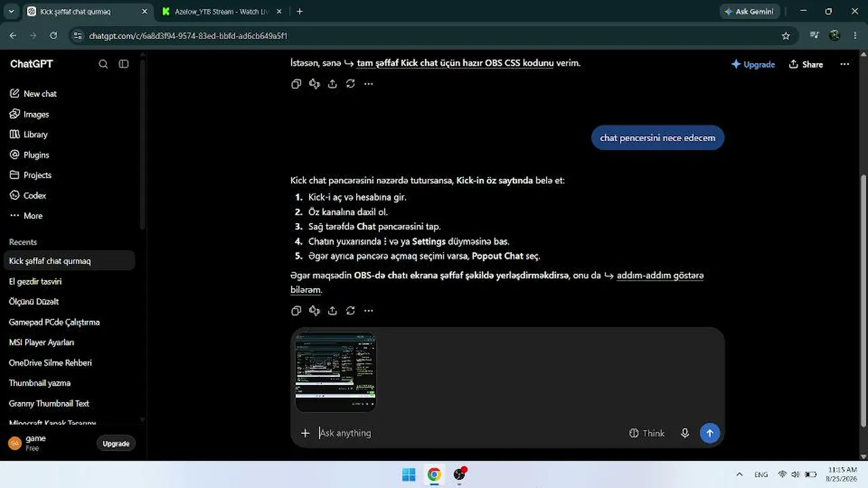This screenshot has width=868, height=488.
Task: Close the 'Kick şəffaf chat qurmaq' browser tab
Action: [144, 12]
